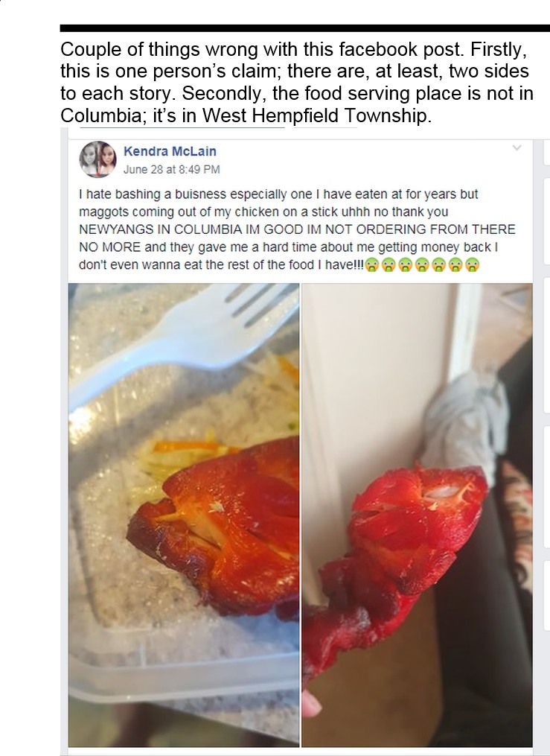Screen dimensions: 550x756
Task: Click the first nauseated emoji in the post
Action: pyautogui.click(x=372, y=264)
